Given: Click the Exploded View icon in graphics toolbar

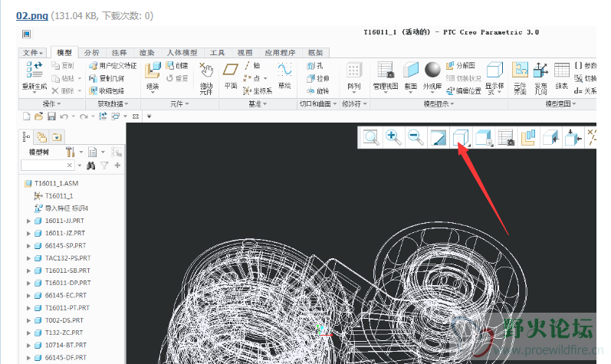Looking at the screenshot, I should point(528,137).
